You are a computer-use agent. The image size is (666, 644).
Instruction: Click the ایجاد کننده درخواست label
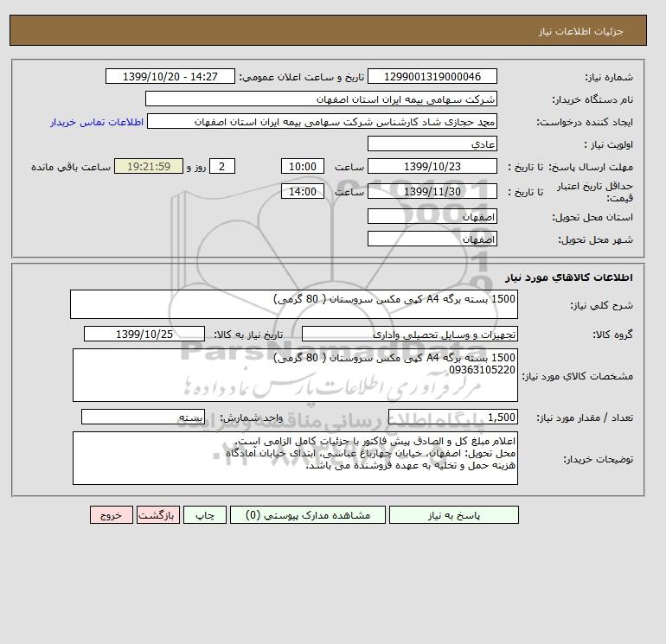pos(585,122)
